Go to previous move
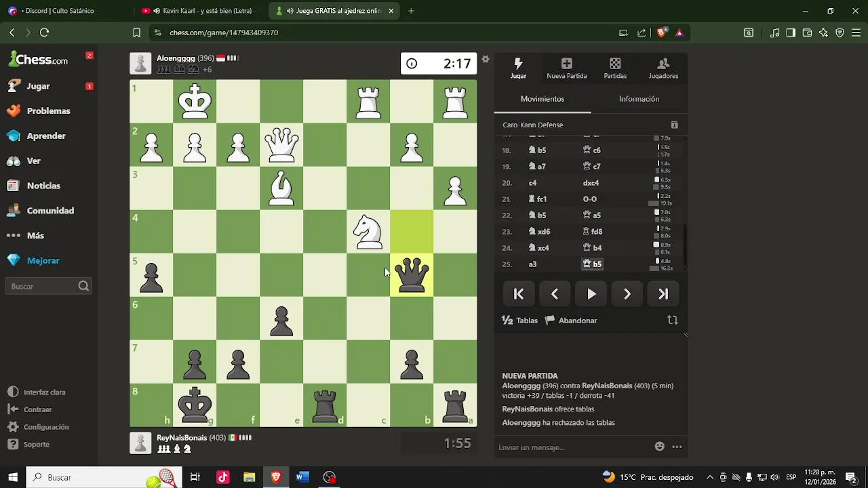Viewport: 868px width, 488px height. [555, 294]
